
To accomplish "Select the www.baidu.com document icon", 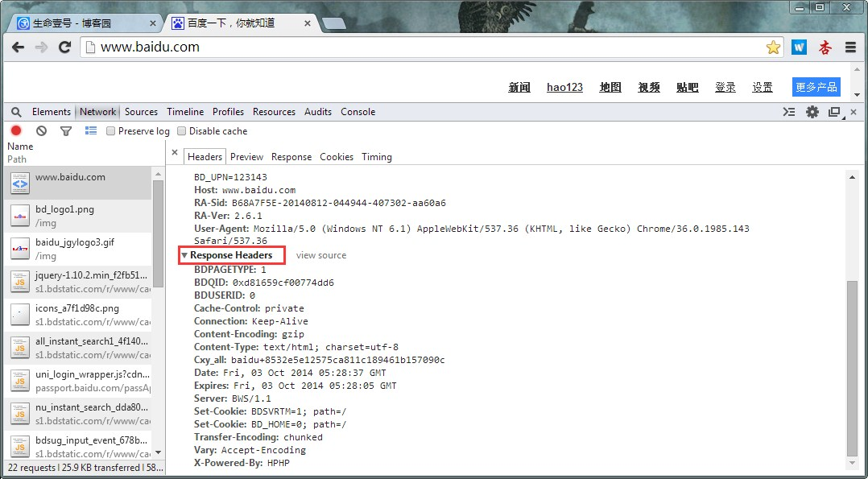I will coord(20,184).
